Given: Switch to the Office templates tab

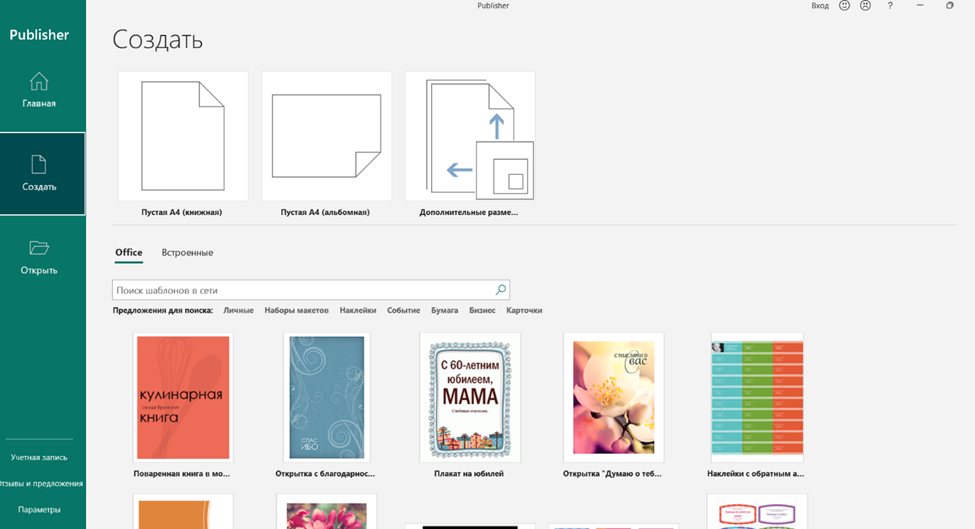Looking at the screenshot, I should [x=129, y=252].
